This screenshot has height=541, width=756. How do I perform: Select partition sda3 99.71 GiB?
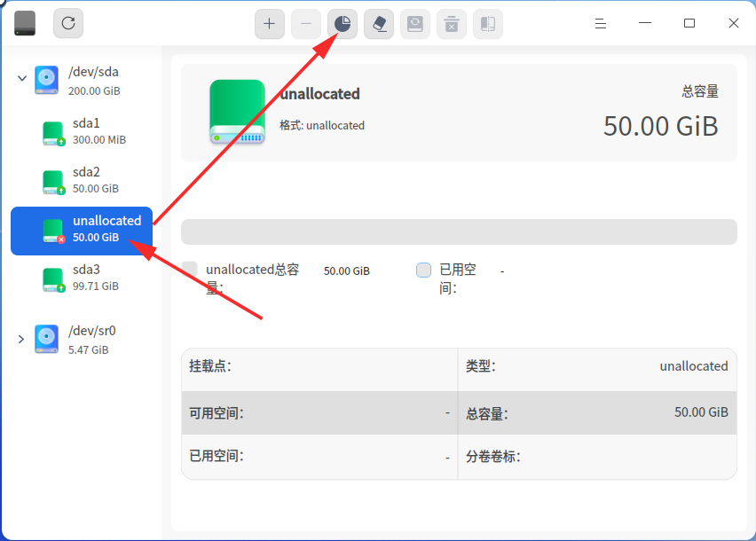pos(82,278)
